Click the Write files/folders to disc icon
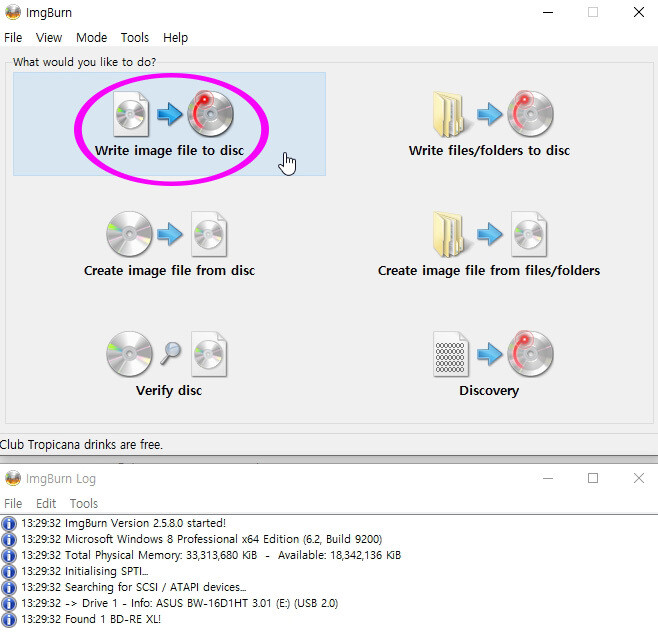The width and height of the screenshot is (658, 643). [x=493, y=113]
